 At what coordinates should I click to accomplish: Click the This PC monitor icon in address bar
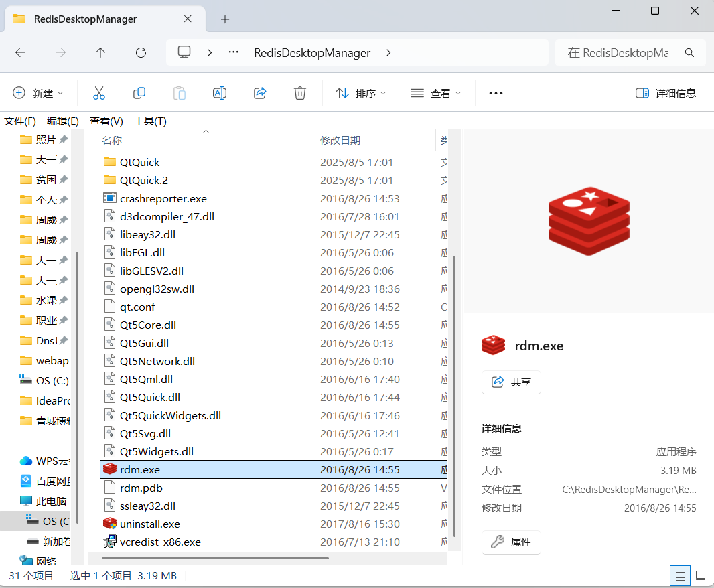(x=184, y=52)
